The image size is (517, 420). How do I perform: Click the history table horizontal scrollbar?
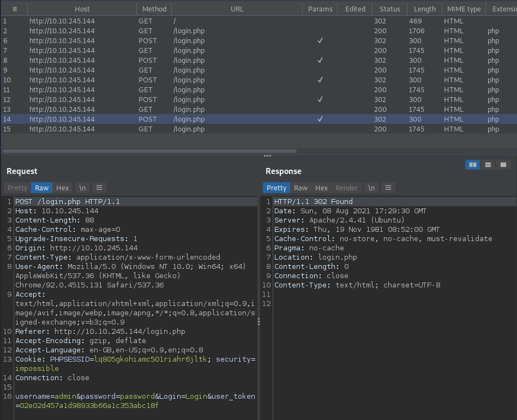(150, 151)
